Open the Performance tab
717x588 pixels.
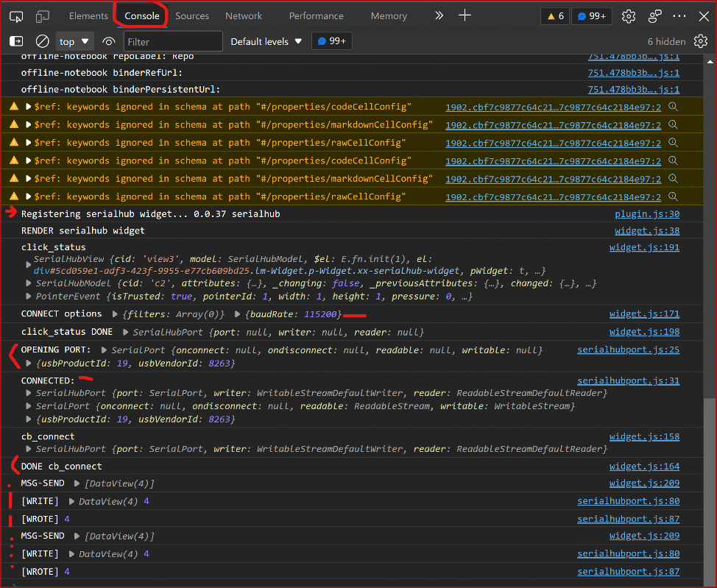pyautogui.click(x=316, y=16)
